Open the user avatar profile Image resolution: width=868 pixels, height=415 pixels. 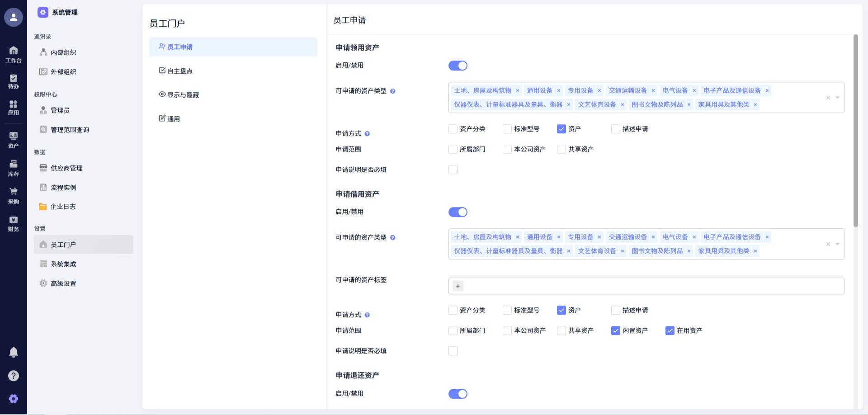14,17
